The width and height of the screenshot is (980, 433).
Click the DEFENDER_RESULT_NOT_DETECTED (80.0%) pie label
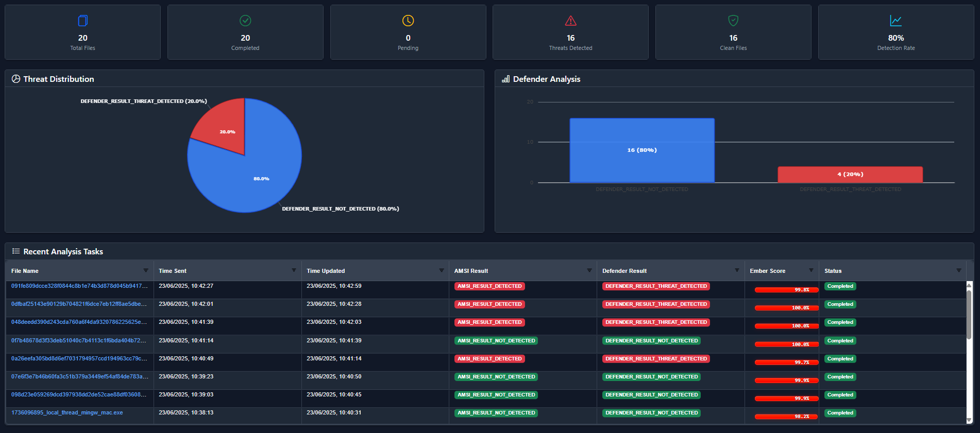[x=341, y=209]
